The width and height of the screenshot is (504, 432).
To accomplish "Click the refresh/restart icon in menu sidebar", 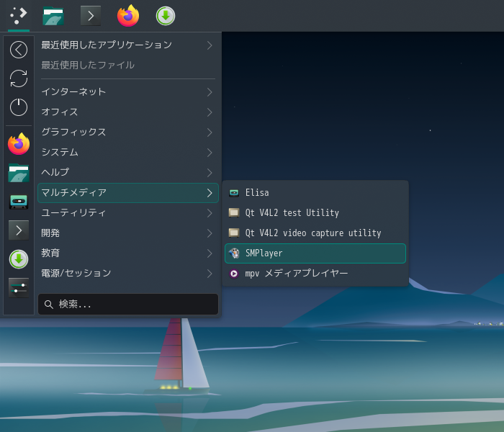I will 19,78.
